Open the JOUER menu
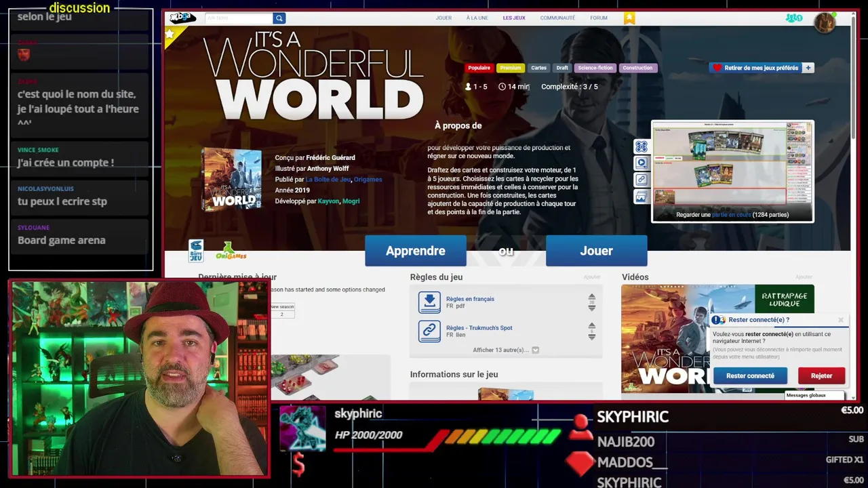Screen dimensions: 868x488 tap(443, 18)
